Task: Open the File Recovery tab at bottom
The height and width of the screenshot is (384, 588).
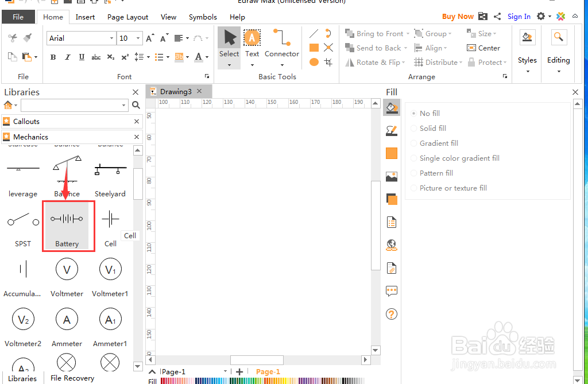Action: [72, 378]
